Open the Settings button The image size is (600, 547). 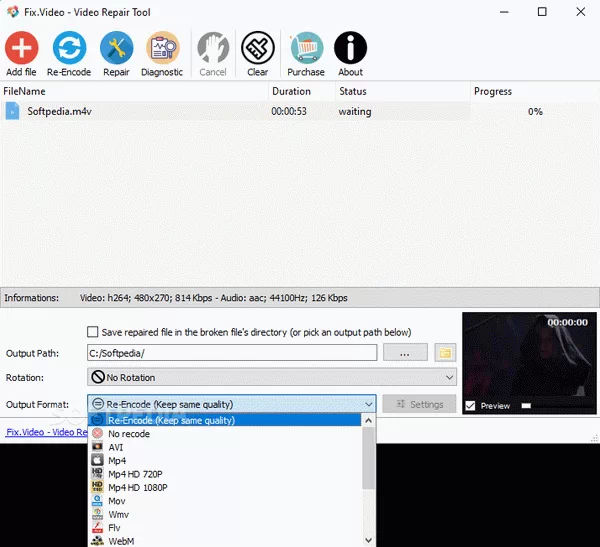(x=419, y=404)
